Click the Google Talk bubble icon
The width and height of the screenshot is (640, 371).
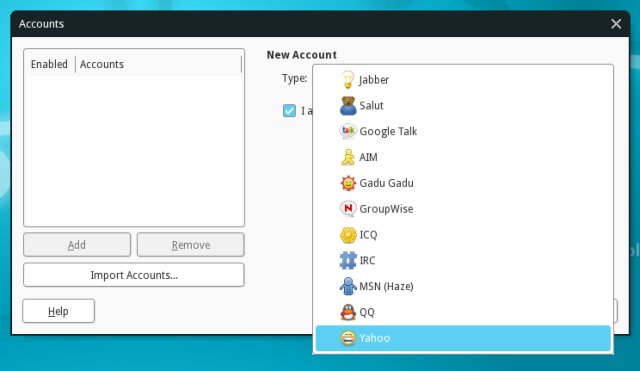click(x=348, y=131)
